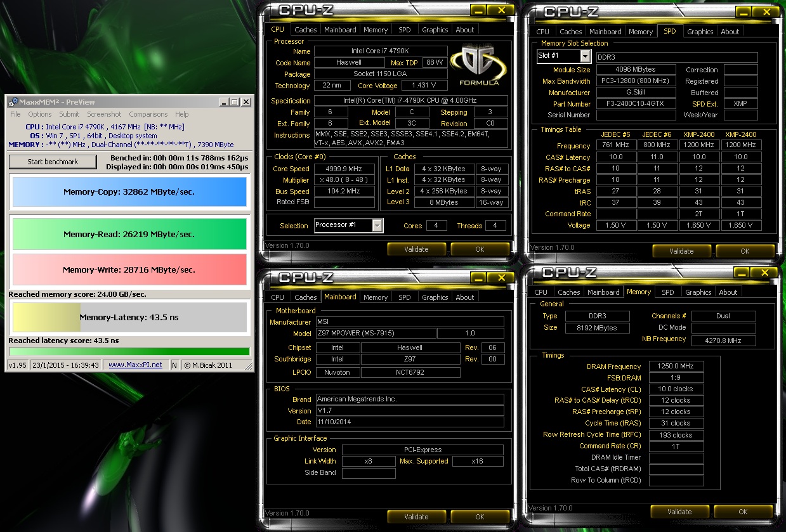Click the motherboard Model Z97 MPOWER field

(x=375, y=334)
